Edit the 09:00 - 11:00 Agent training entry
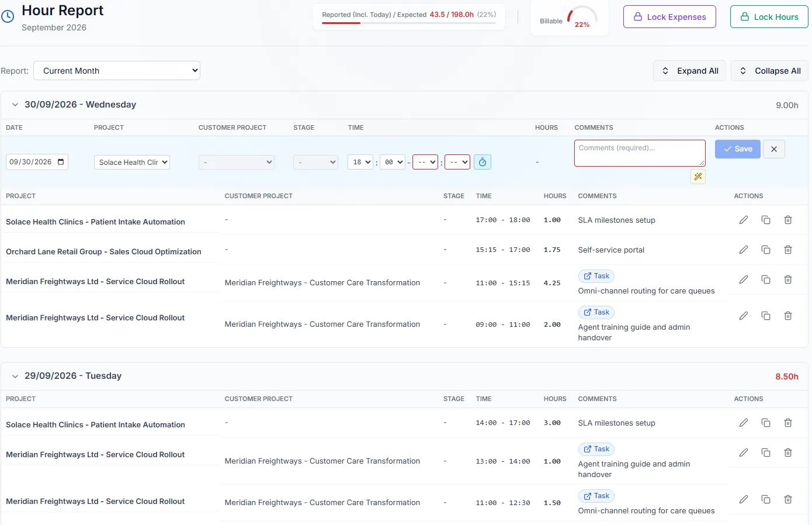Screen dimensions: 812x525 pos(744,316)
